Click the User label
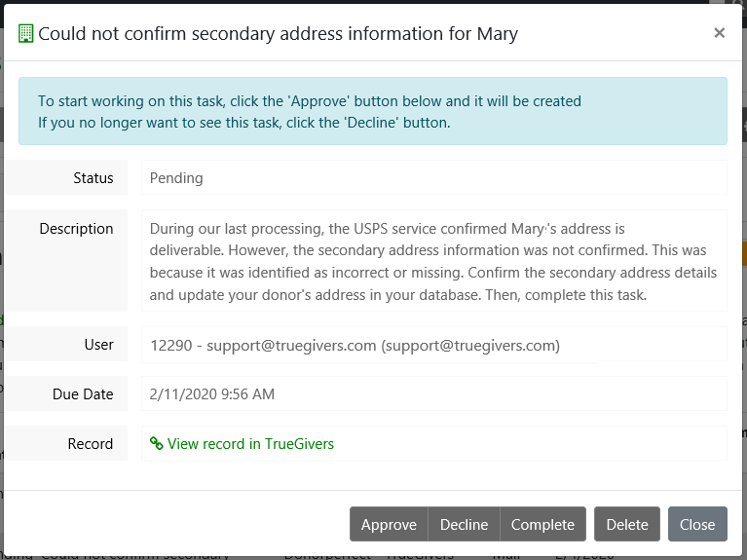The image size is (747, 560). point(99,345)
